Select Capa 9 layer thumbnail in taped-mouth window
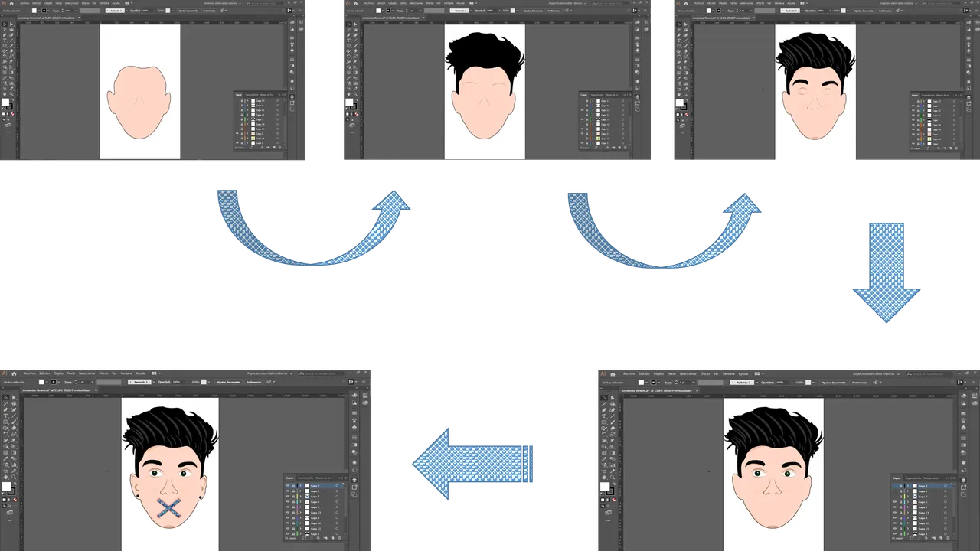980x551 pixels. [x=307, y=486]
